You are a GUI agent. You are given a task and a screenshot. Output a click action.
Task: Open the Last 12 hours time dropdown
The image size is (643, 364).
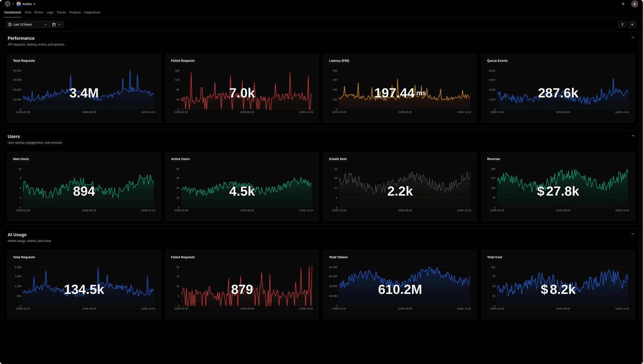[28, 24]
